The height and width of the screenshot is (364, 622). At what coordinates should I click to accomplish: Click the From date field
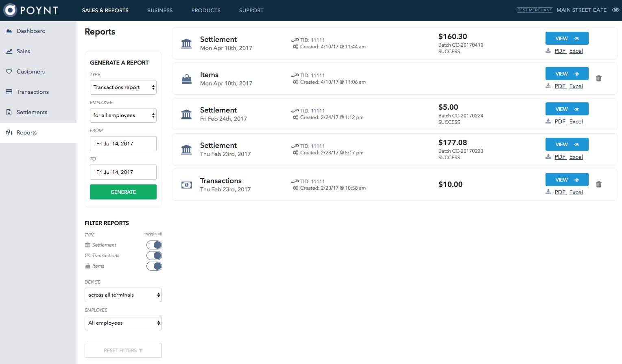click(123, 144)
